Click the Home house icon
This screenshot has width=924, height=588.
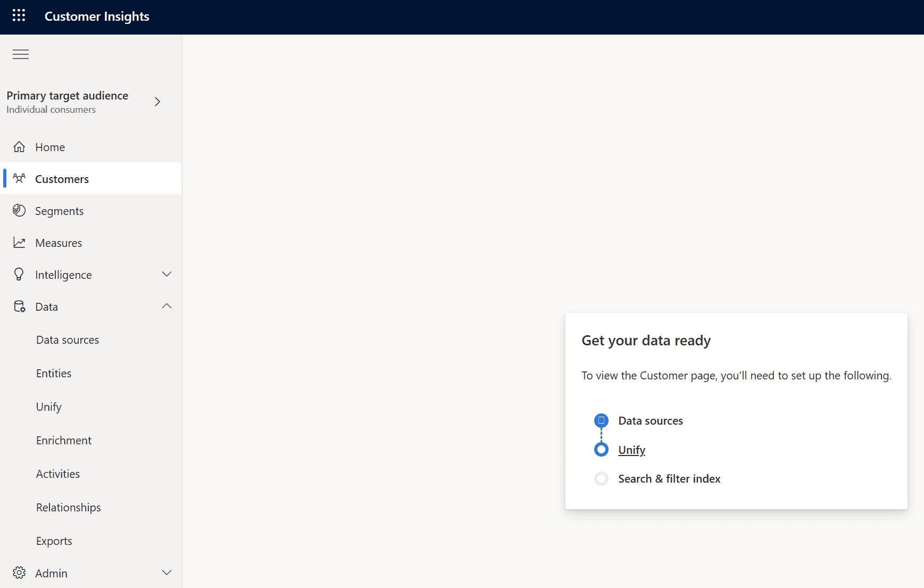[x=19, y=147]
